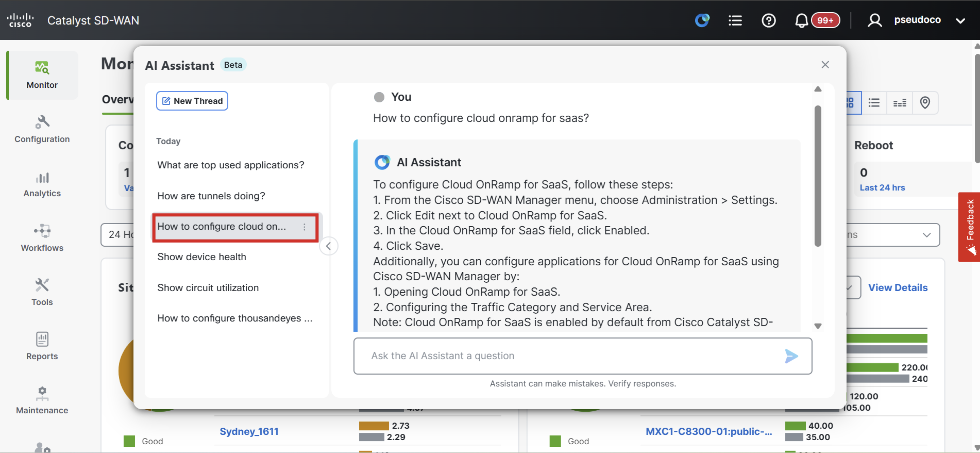Switch dashboard to list view icon
The width and height of the screenshot is (980, 453).
(874, 103)
